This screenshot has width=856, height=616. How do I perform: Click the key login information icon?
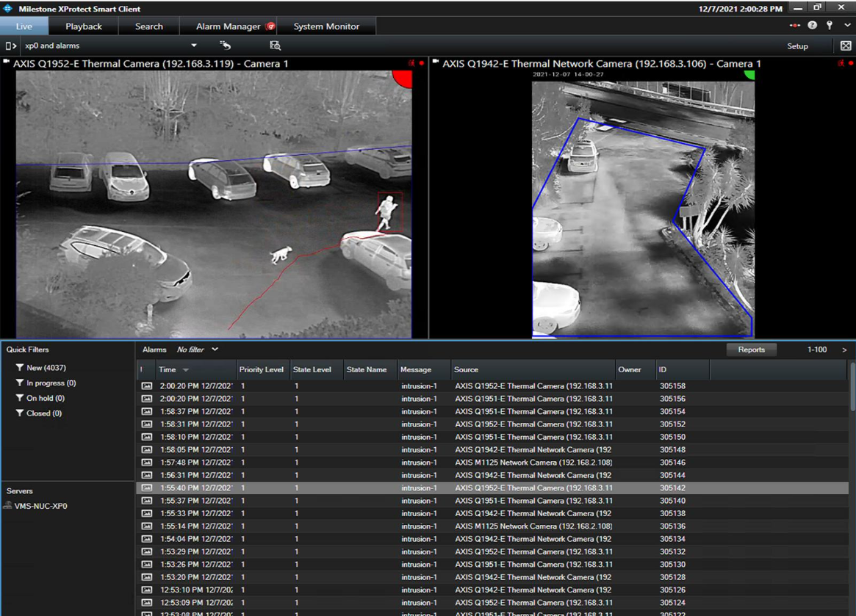830,26
